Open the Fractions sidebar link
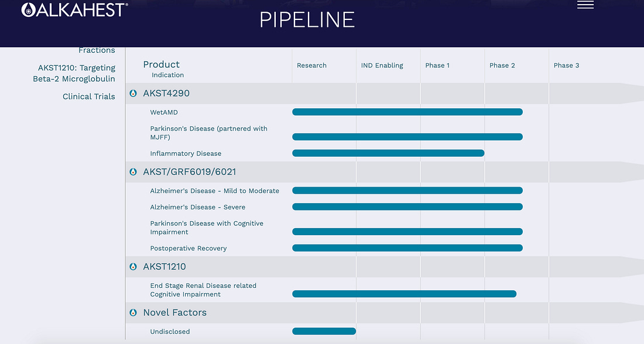The image size is (644, 344). [97, 50]
